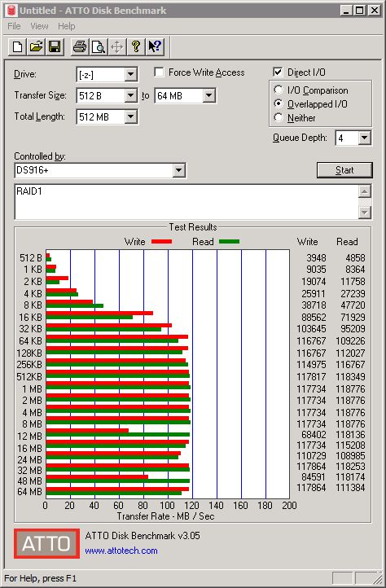
Task: Expand the Controlled by DS916+ dropdown
Action: point(179,171)
